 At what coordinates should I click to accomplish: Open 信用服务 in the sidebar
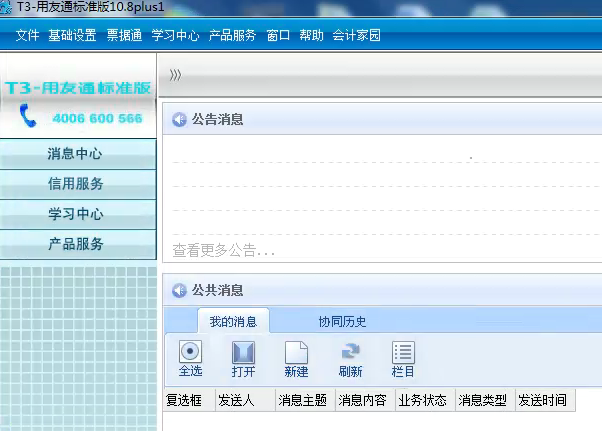pos(78,184)
